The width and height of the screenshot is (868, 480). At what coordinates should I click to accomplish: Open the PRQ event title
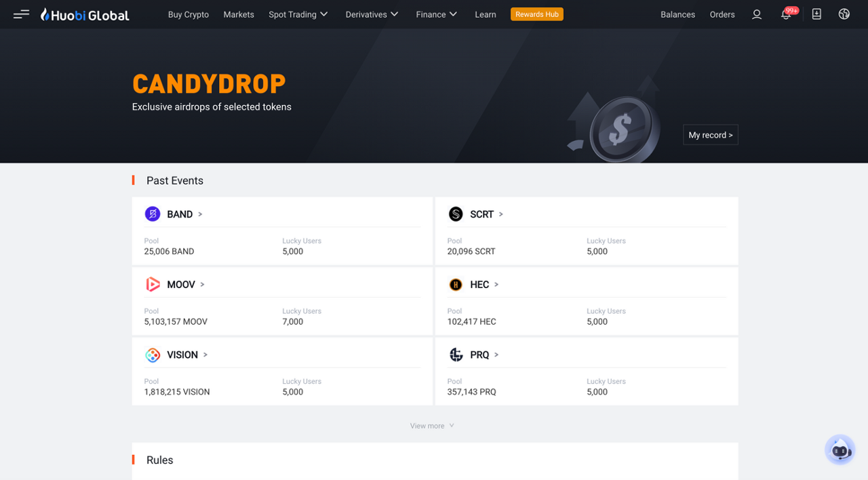[x=479, y=355]
